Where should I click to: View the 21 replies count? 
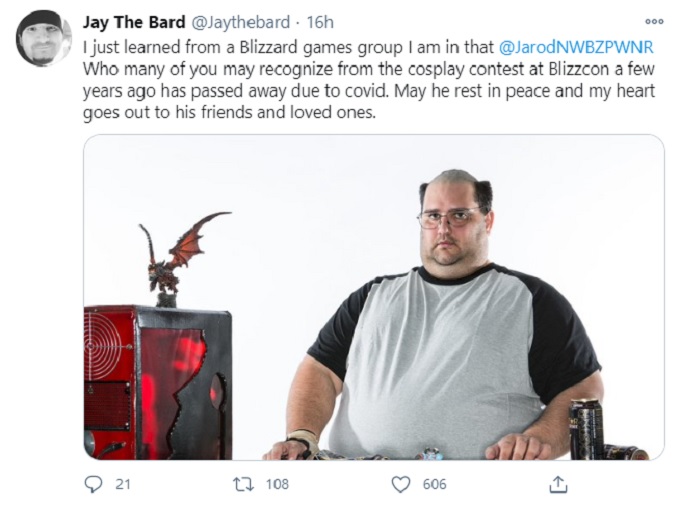tap(123, 484)
